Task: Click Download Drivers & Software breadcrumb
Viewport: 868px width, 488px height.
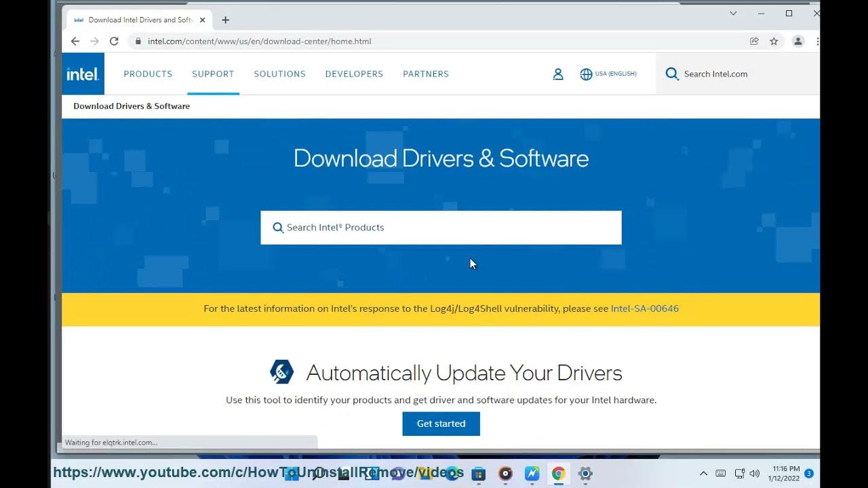Action: (132, 106)
